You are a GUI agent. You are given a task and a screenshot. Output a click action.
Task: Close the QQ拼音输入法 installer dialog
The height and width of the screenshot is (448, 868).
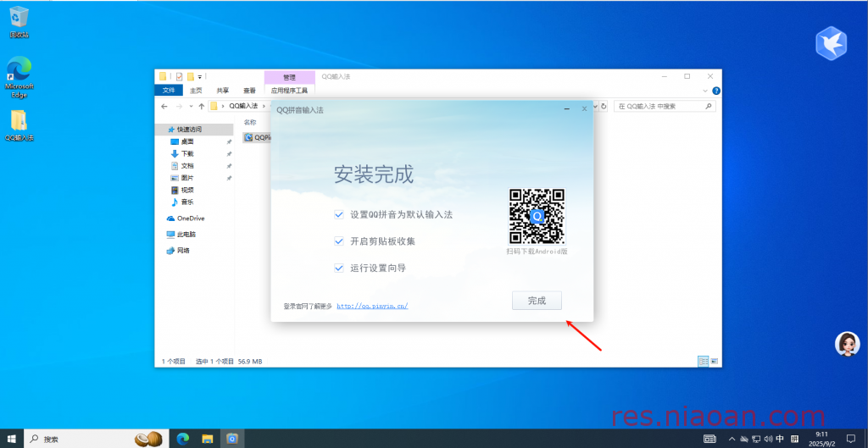(x=584, y=109)
